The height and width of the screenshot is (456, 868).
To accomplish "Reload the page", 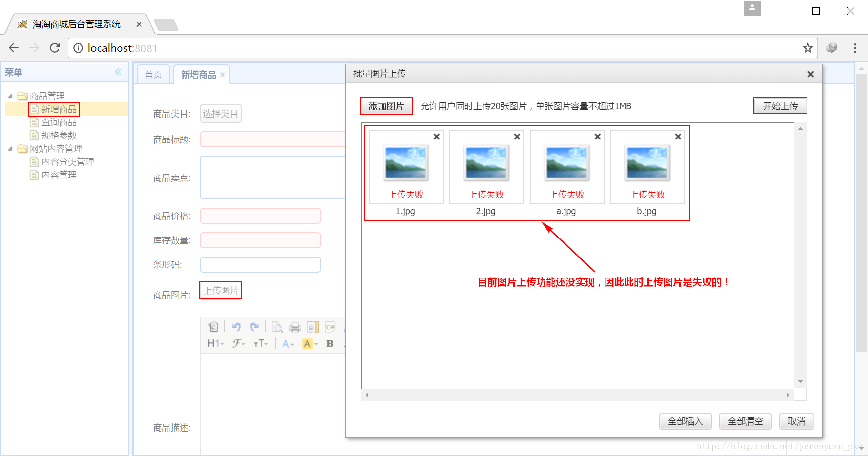I will pos(55,48).
